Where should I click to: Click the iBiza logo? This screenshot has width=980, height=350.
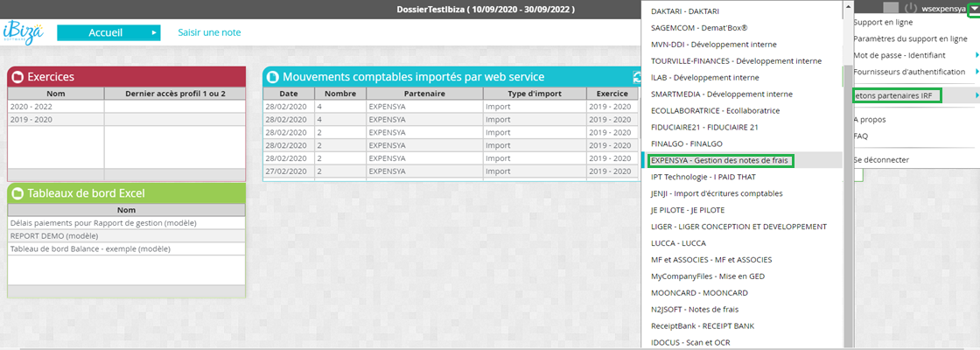click(24, 34)
